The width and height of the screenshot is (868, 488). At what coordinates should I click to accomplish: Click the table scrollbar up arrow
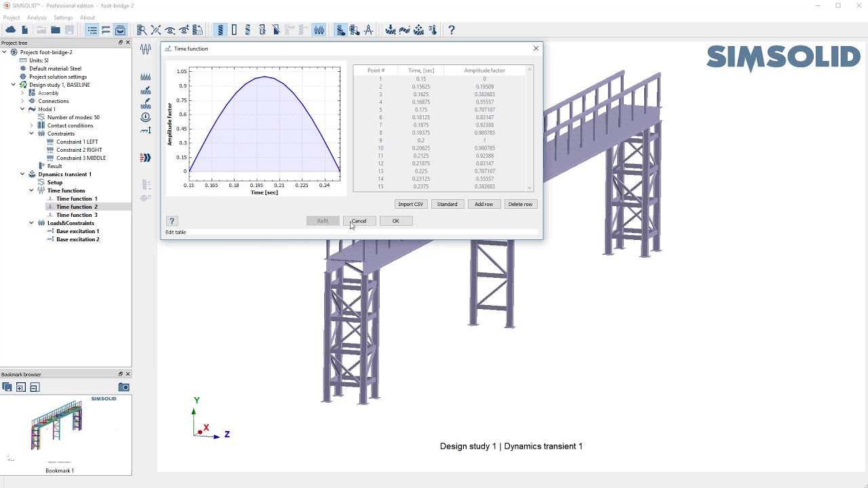click(x=530, y=69)
